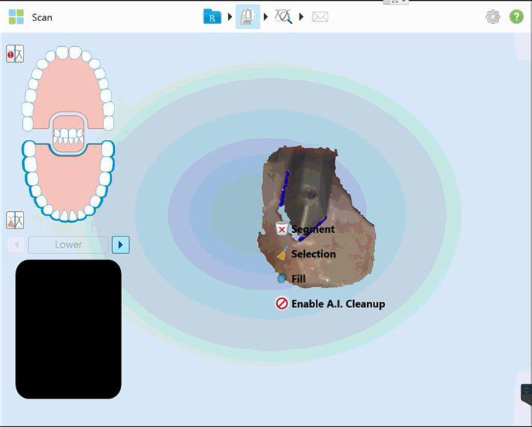Image resolution: width=532 pixels, height=427 pixels.
Task: Open the side tab at right edge
Action: coord(526,394)
